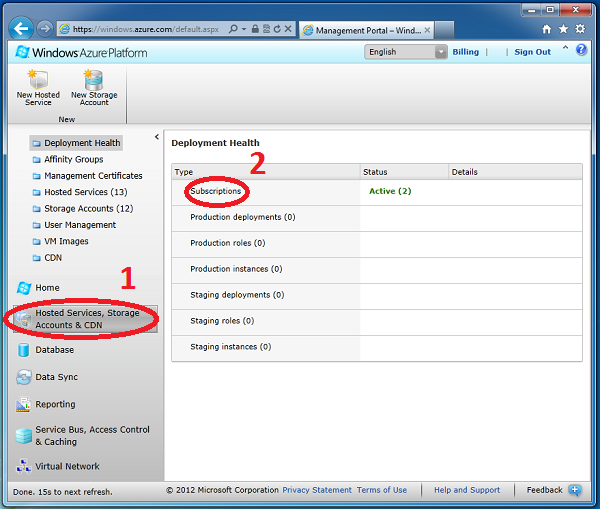Click the compatibility view icon in address bar
The image size is (600, 509).
(x=266, y=29)
